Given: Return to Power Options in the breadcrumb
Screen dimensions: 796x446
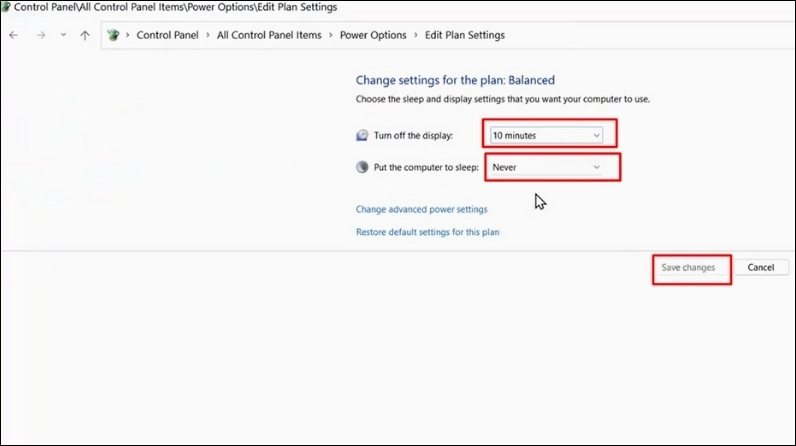Looking at the screenshot, I should pyautogui.click(x=373, y=35).
